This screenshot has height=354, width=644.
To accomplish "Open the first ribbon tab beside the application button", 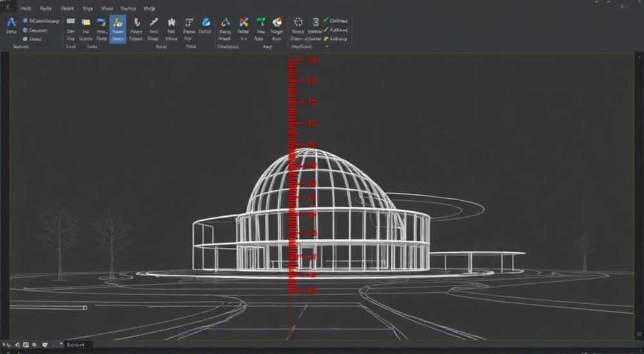I will click(26, 8).
